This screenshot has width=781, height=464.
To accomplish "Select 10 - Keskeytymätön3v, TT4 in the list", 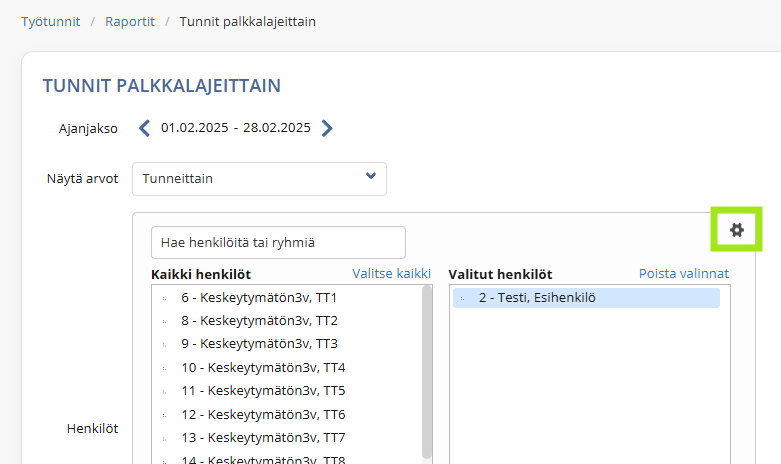I will pyautogui.click(x=288, y=367).
